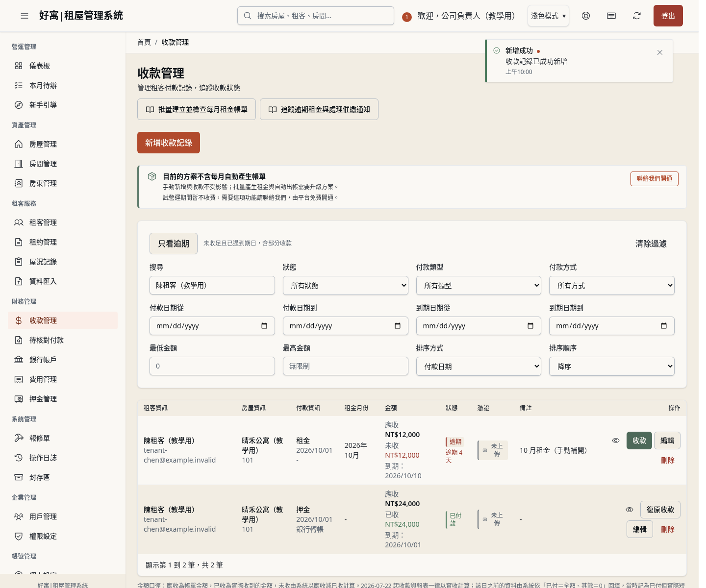Click 收款 for the overdue rent row
Image resolution: width=706 pixels, height=588 pixels.
click(639, 441)
